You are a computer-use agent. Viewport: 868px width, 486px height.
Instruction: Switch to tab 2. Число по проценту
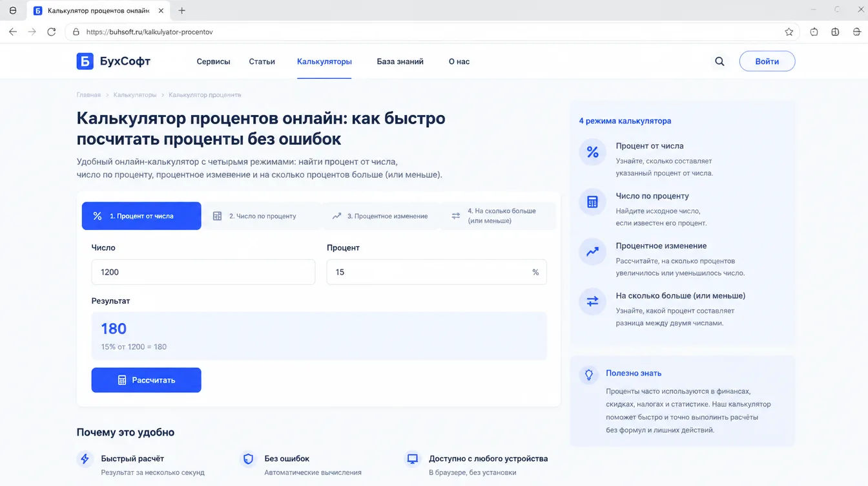tap(261, 216)
